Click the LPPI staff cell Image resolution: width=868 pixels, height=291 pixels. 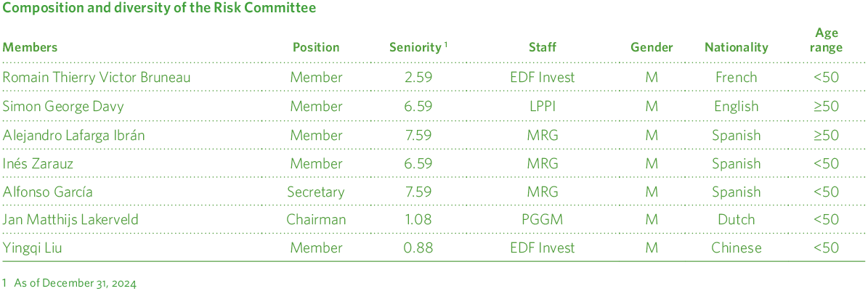(x=543, y=106)
